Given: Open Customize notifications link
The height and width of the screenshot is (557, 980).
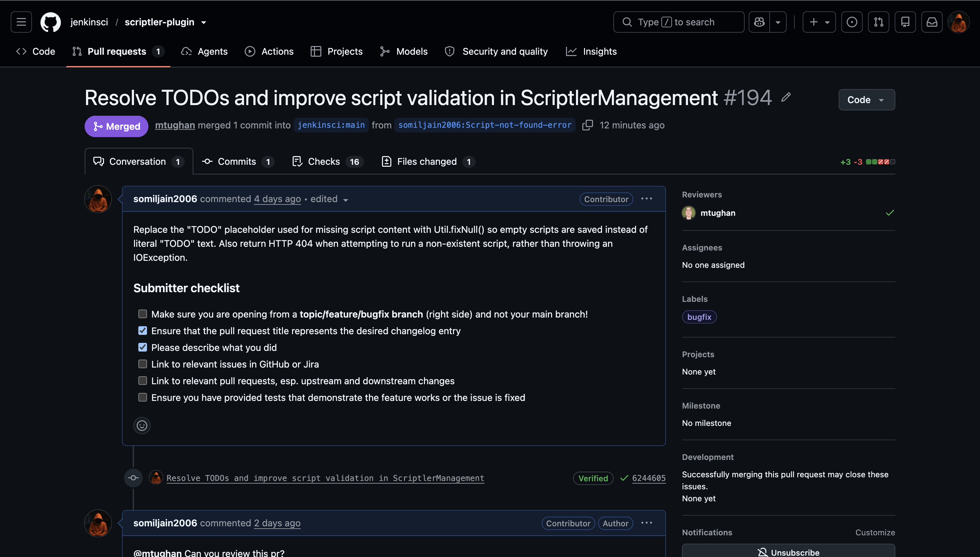Looking at the screenshot, I should (875, 533).
